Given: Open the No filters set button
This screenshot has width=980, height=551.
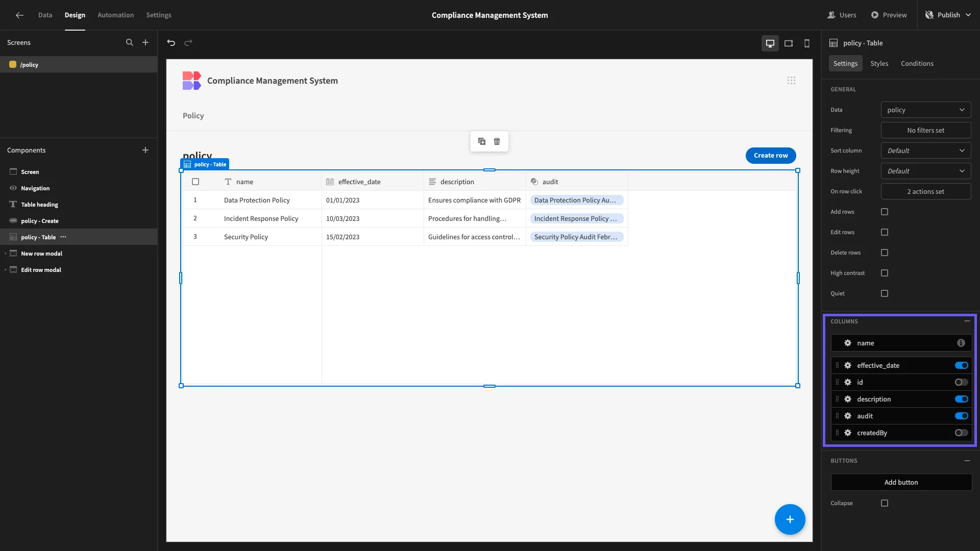Looking at the screenshot, I should pyautogui.click(x=926, y=130).
